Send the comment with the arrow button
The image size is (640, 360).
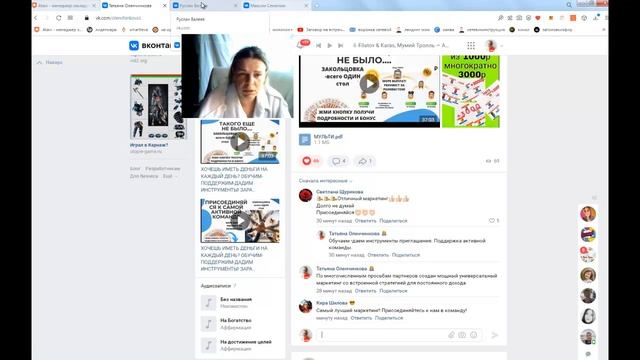[494, 335]
